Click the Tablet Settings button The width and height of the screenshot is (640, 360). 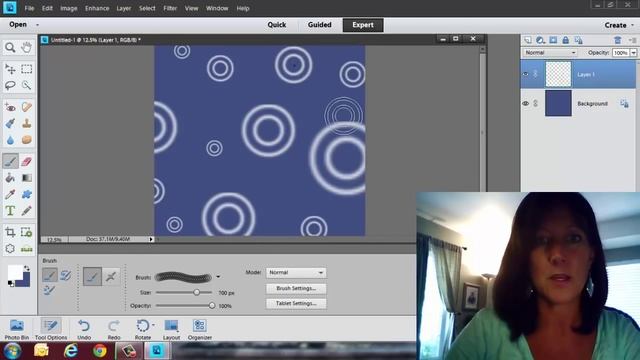coord(296,303)
